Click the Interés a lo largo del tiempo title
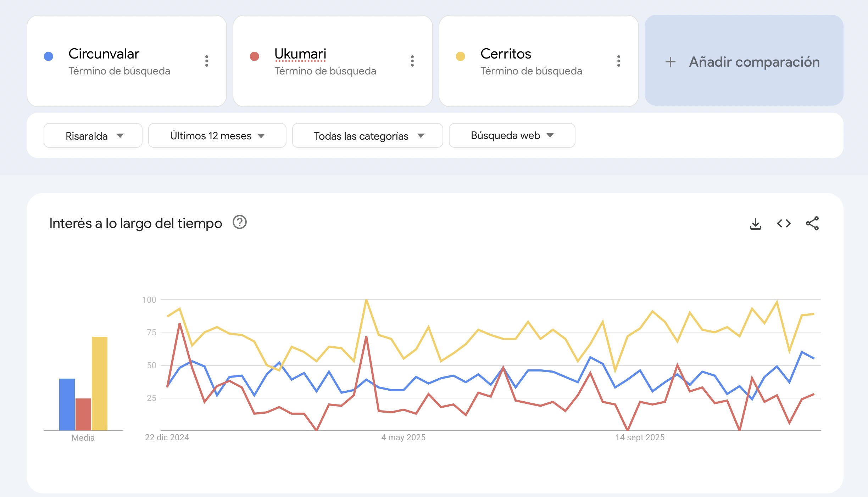The height and width of the screenshot is (497, 868). tap(136, 223)
